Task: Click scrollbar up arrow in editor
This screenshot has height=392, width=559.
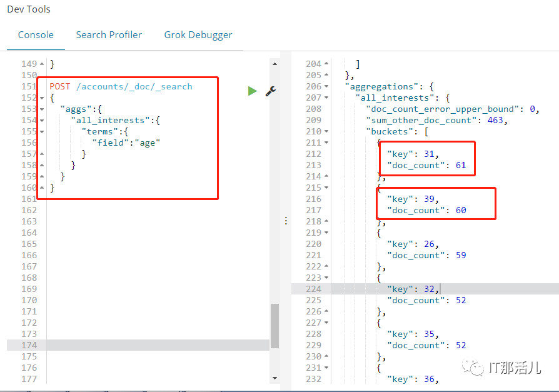Action: [274, 64]
